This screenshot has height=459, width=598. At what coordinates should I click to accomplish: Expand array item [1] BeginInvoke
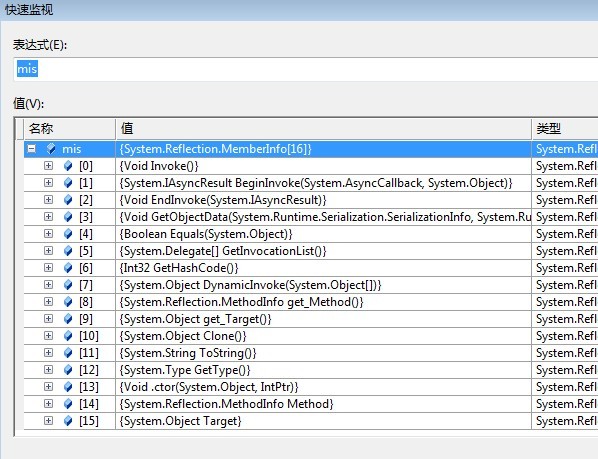click(48, 183)
